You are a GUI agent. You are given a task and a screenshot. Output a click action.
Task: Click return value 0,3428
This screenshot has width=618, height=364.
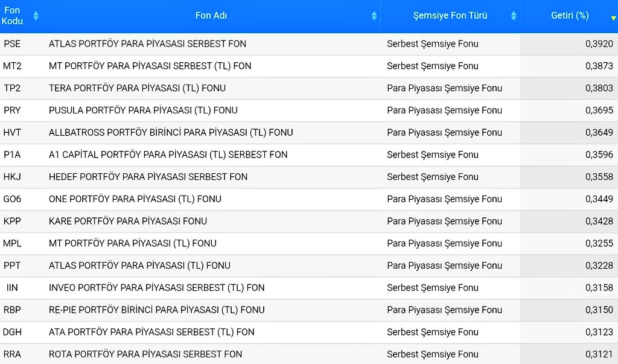point(599,222)
